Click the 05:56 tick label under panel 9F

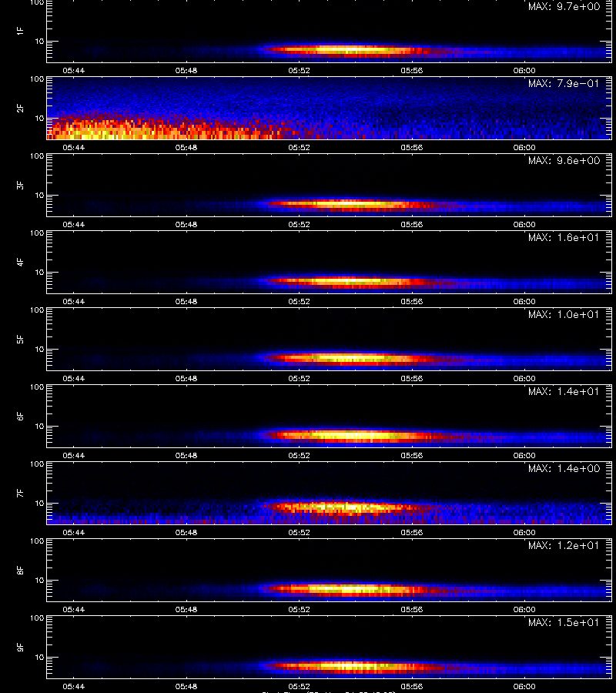point(412,686)
